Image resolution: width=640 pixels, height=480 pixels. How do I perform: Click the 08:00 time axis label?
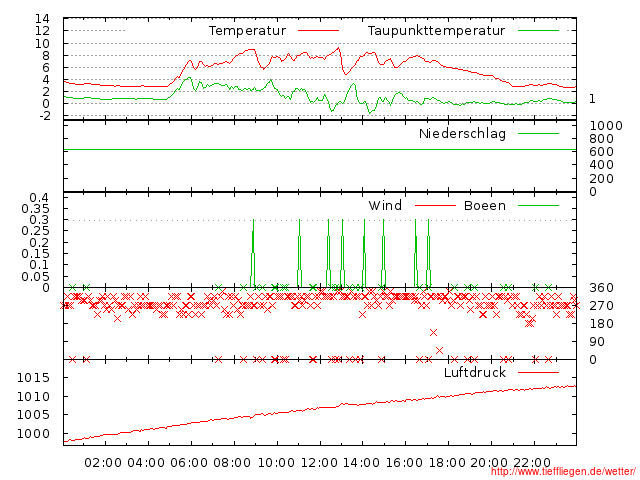pos(232,463)
